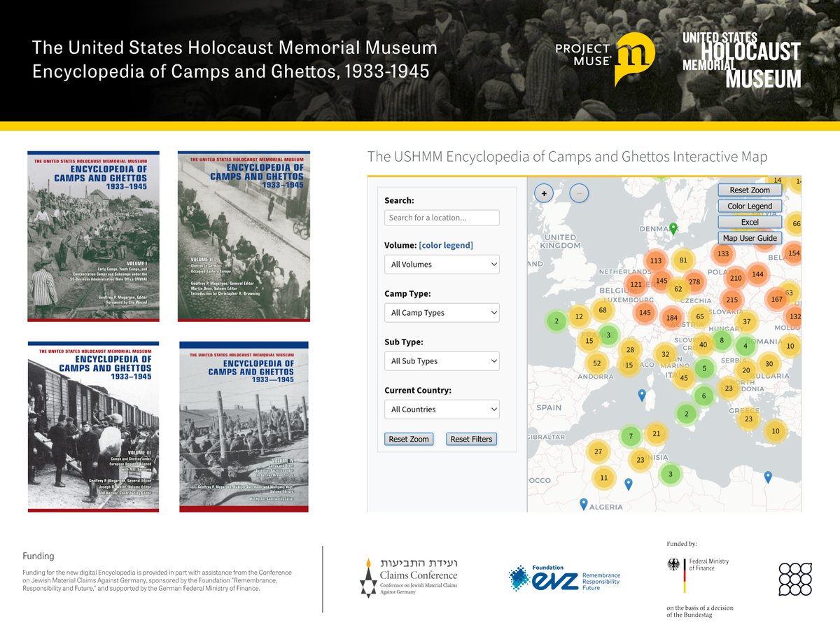Click the green map pin near Denmark
Image resolution: width=840 pixels, height=630 pixels.
coord(673,228)
